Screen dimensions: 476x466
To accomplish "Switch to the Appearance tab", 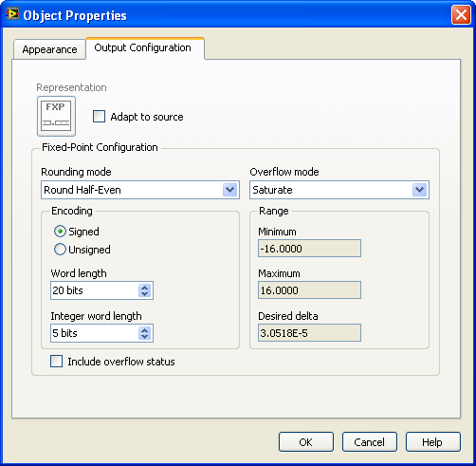I will click(49, 49).
